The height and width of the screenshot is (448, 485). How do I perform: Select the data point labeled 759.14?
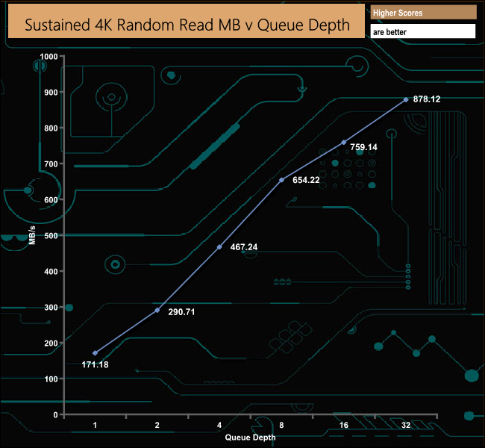click(x=344, y=142)
